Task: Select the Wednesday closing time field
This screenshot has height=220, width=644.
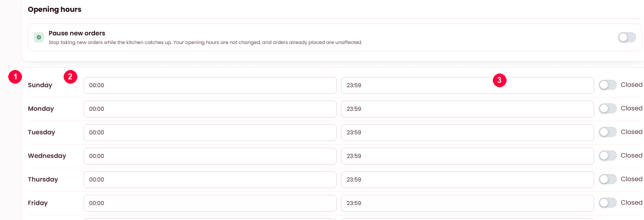Action: 467,156
